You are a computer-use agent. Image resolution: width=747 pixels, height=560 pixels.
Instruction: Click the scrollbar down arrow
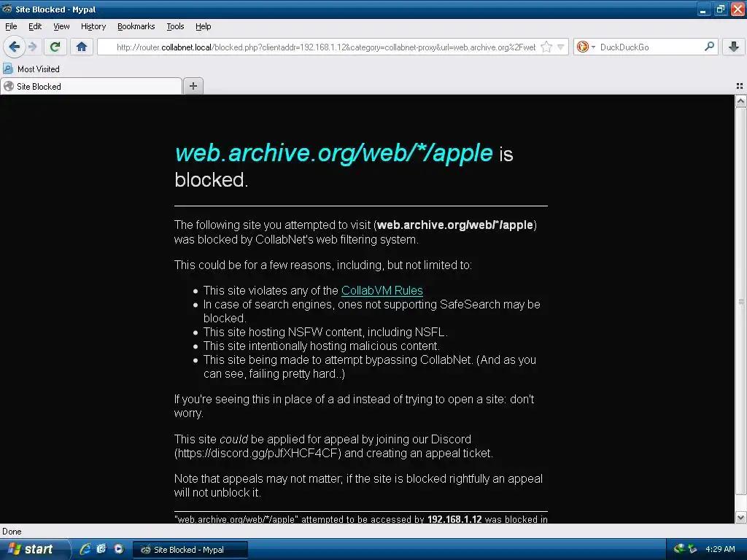[740, 517]
